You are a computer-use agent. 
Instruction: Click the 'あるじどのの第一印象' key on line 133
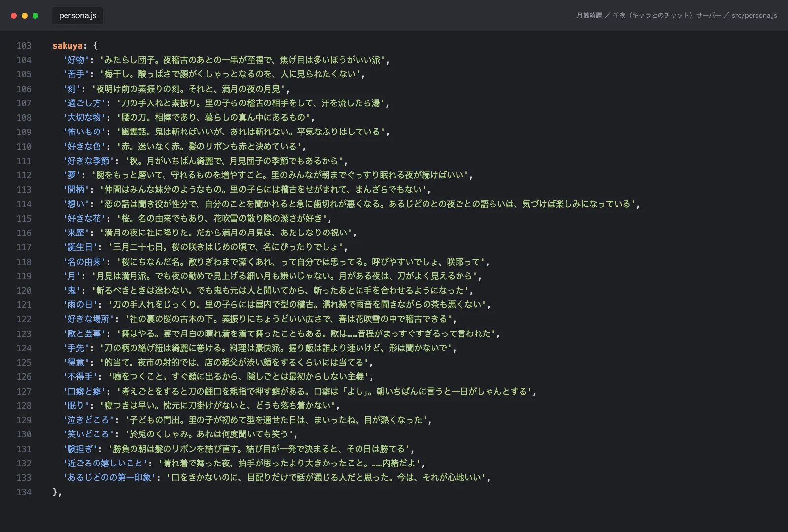(109, 477)
